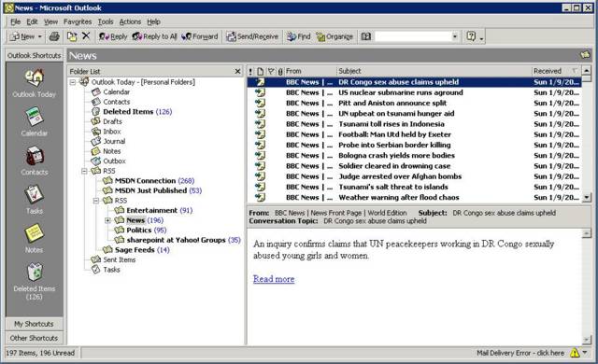
Task: Open Deleted Items shortcut in Outlook bar
Action: (x=35, y=273)
